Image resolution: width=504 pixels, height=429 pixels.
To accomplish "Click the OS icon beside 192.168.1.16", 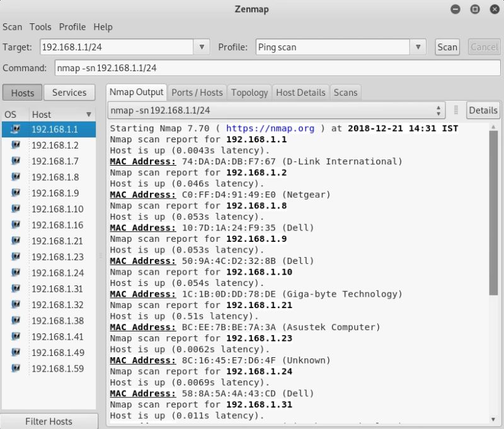I will click(x=15, y=225).
